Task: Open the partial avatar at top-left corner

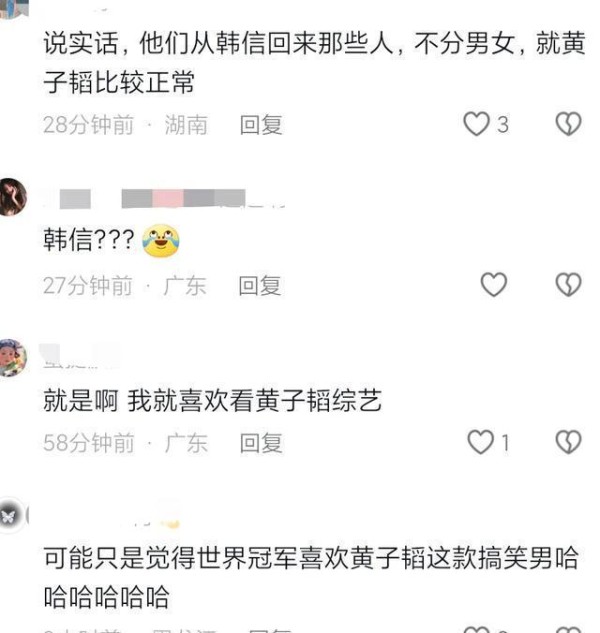Action: pyautogui.click(x=15, y=9)
